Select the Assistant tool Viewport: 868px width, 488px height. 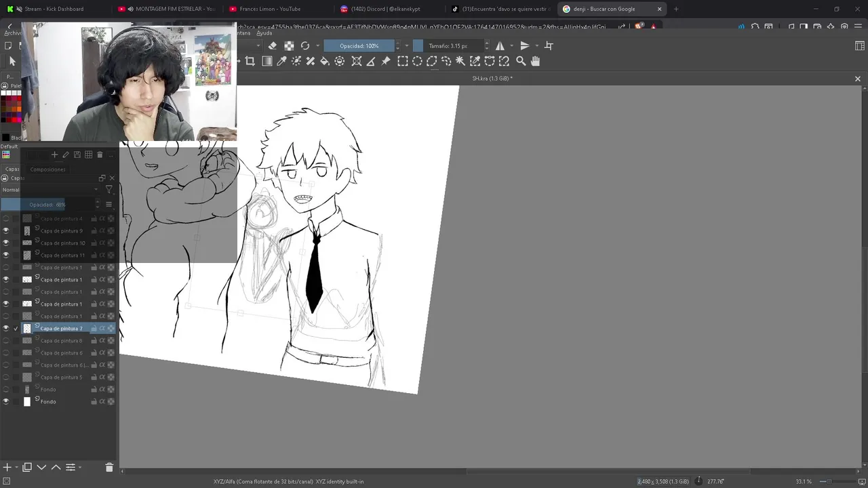coord(357,61)
